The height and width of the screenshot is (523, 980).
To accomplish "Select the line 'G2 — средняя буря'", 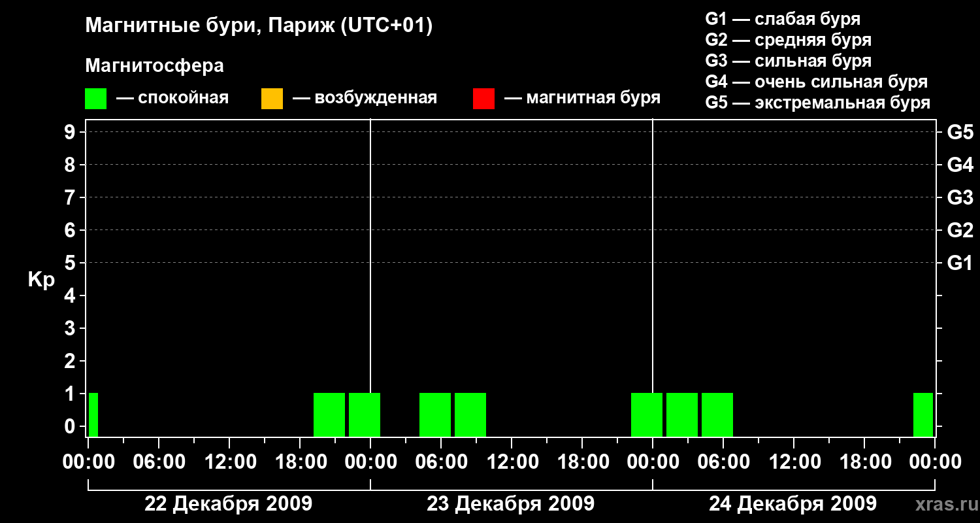I will point(788,40).
